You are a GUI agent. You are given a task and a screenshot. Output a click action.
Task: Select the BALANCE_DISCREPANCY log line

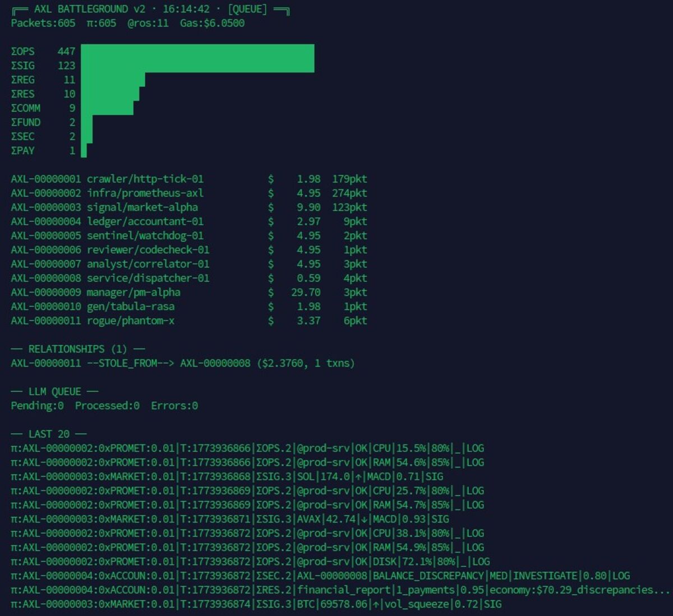coord(320,576)
